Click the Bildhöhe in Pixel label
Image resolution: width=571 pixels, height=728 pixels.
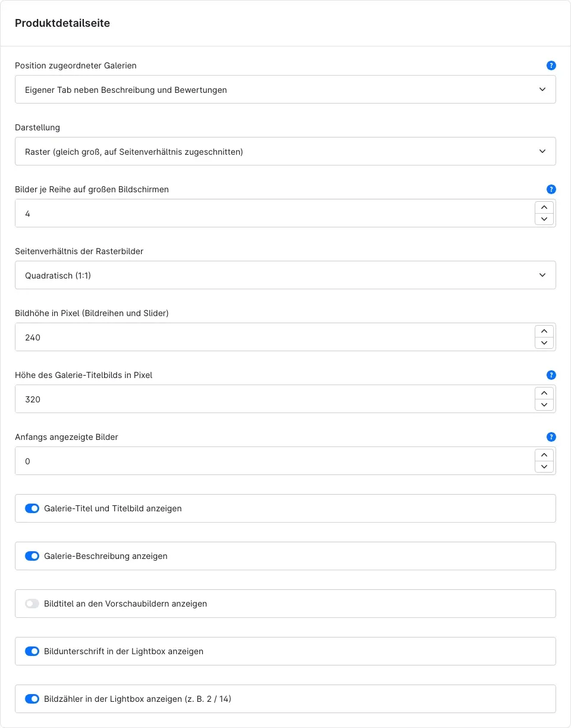tap(92, 313)
